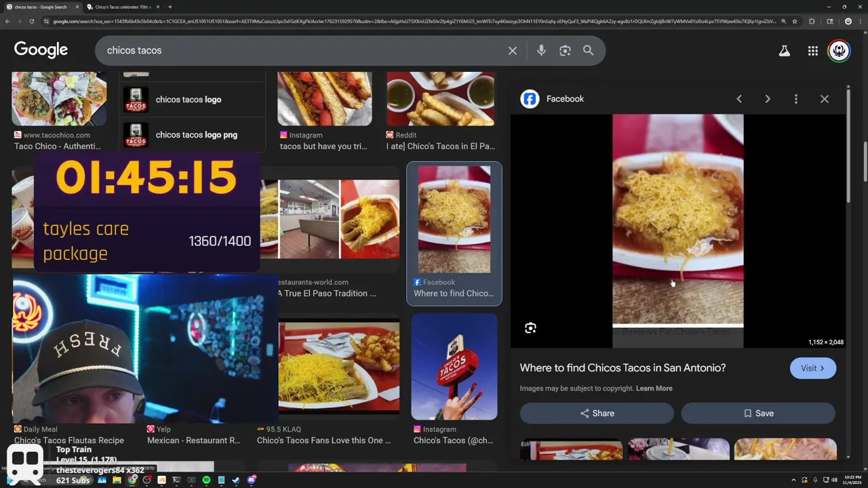Screen dimensions: 868x488
Task: Open Google Lens search by image icon
Action: pos(565,51)
